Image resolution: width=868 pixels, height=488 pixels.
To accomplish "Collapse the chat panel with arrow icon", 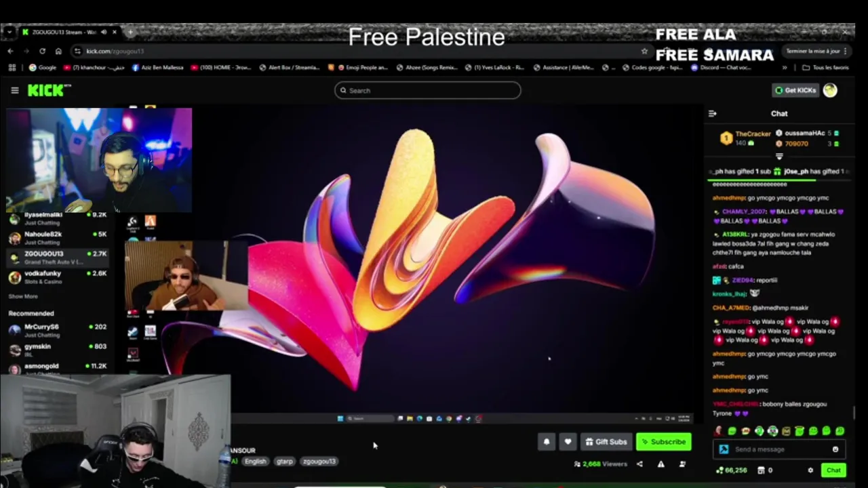I will pyautogui.click(x=712, y=114).
